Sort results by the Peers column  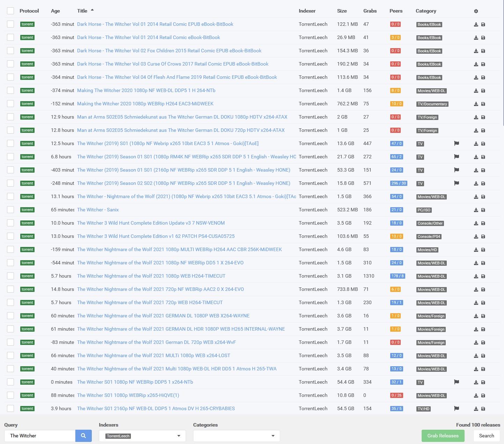click(396, 11)
